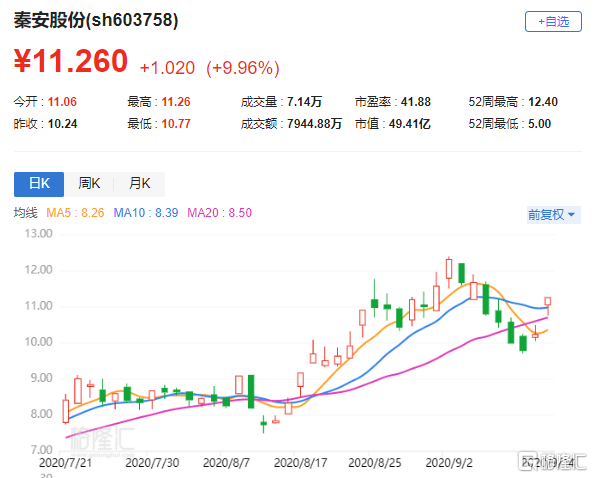Switch to the 月K monthly chart tab
Viewport: 593px width, 478px height.
pos(139,184)
